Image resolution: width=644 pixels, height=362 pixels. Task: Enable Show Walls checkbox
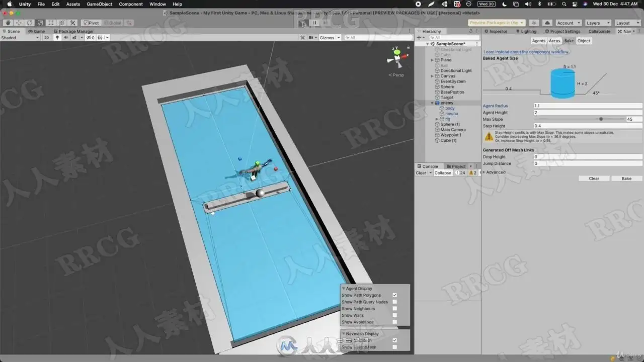click(394, 315)
